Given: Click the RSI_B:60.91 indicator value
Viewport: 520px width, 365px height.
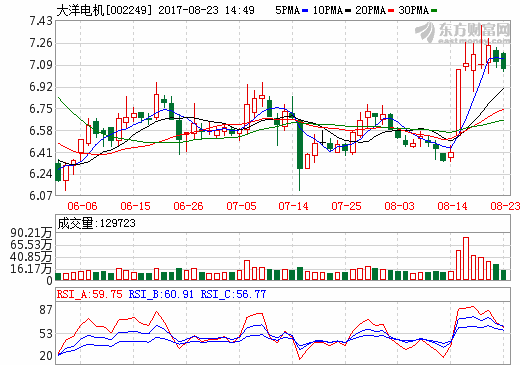Looking at the screenshot, I should [x=161, y=294].
